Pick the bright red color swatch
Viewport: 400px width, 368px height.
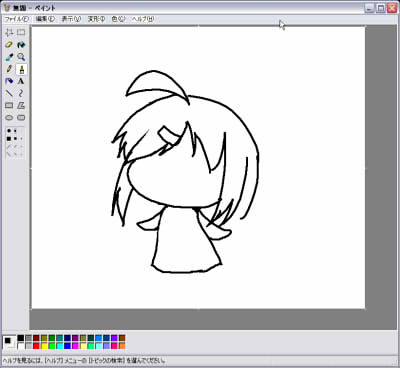[36, 346]
